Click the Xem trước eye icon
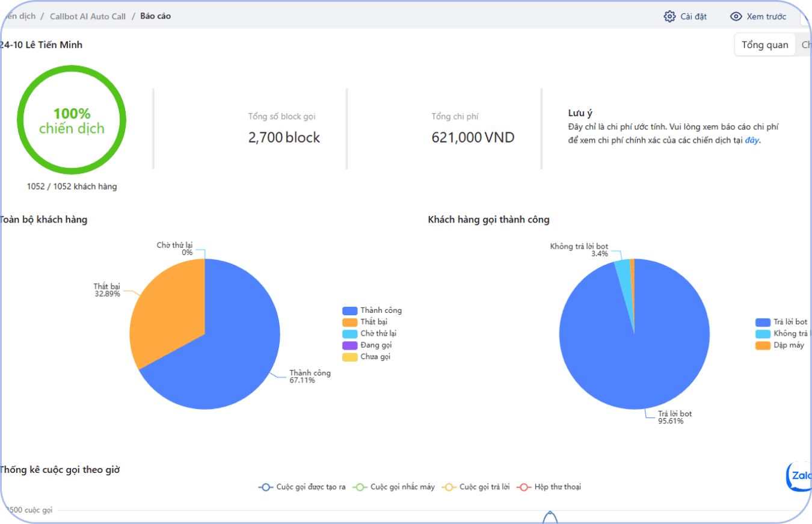The height and width of the screenshot is (524, 812). point(736,16)
